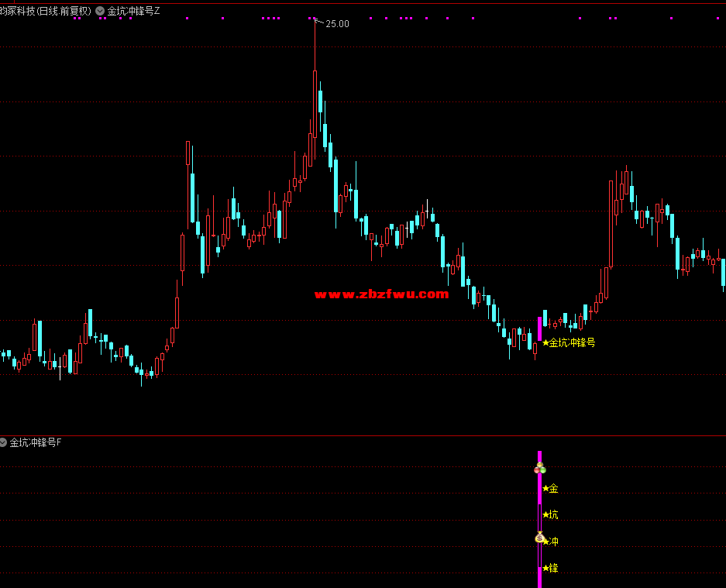Open the www.zbzfwu.com watermark link

(382, 294)
